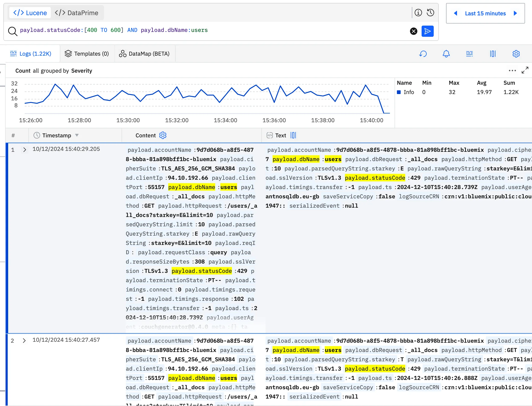Click timestamp 10/12/2024 15:40:29.205
The height and width of the screenshot is (406, 532).
click(x=66, y=149)
